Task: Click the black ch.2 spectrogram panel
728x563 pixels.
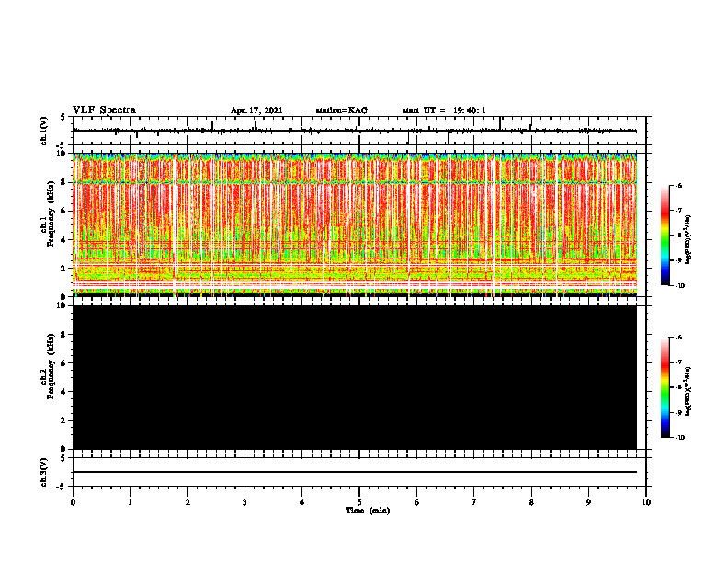Action: [355, 377]
